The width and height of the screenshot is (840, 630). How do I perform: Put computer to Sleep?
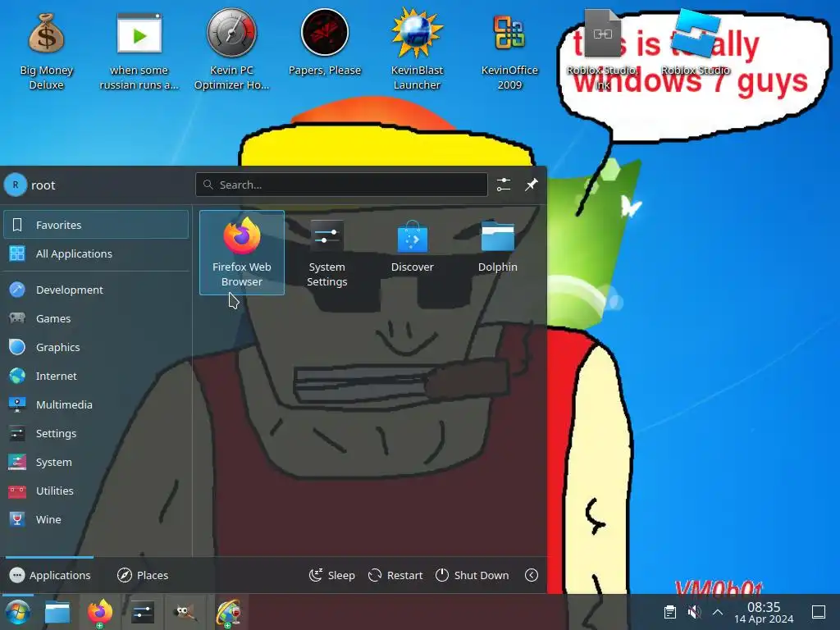point(332,575)
